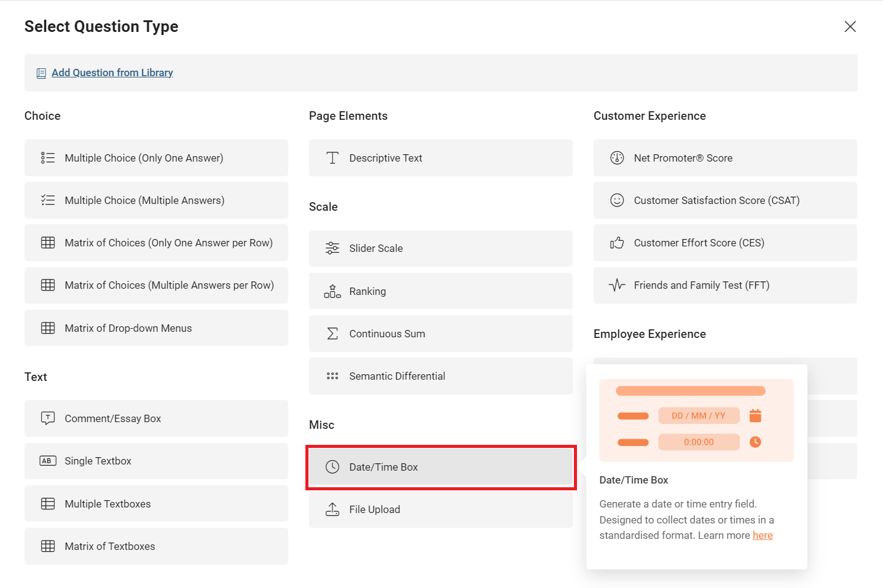Select Multiple Textboxes question type

pos(156,504)
